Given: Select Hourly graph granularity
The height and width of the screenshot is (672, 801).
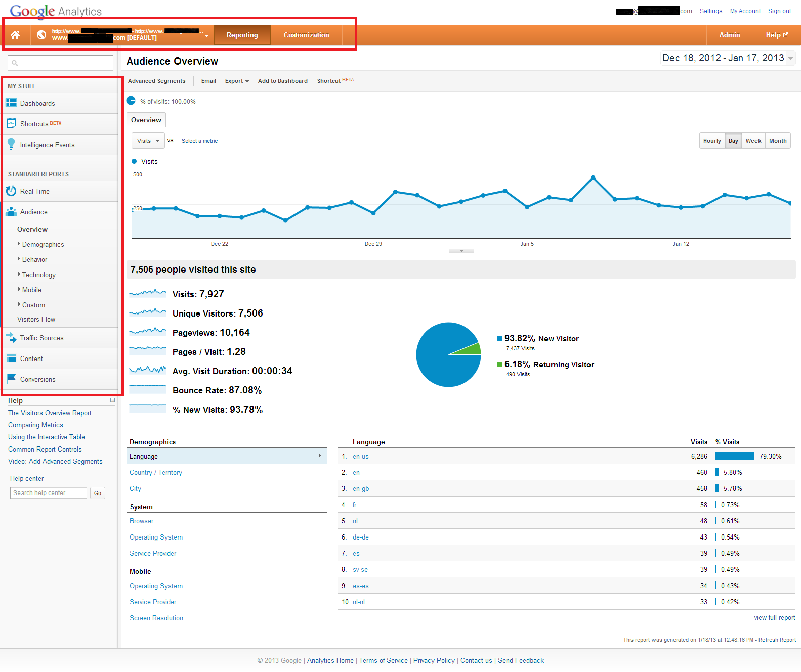Looking at the screenshot, I should 712,141.
